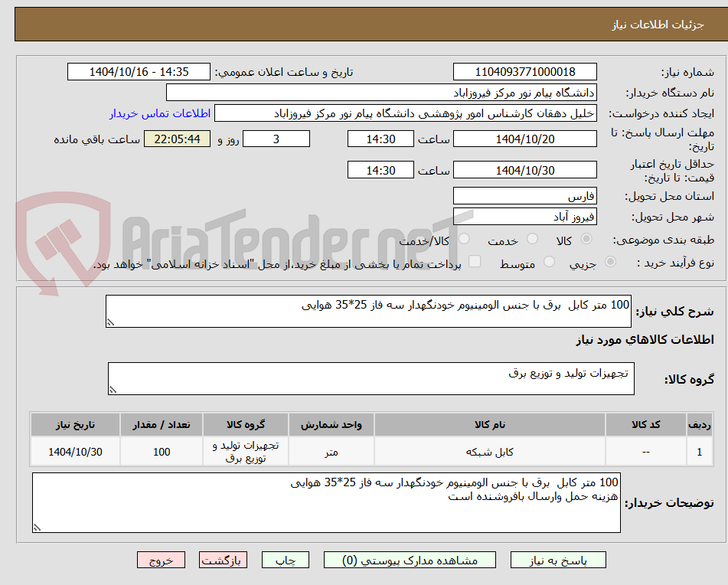Viewport: 728px width, 585px height.
Task: Click the 'واحد شمارش' column header
Action: click(331, 425)
